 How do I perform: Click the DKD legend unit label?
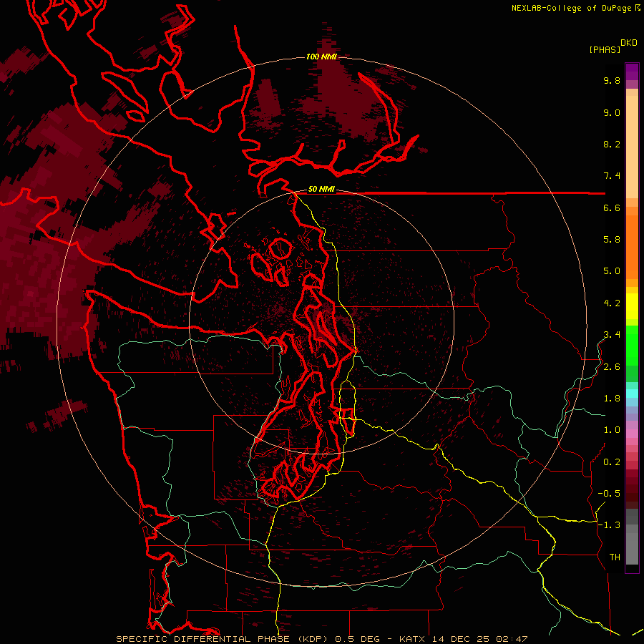click(x=629, y=43)
